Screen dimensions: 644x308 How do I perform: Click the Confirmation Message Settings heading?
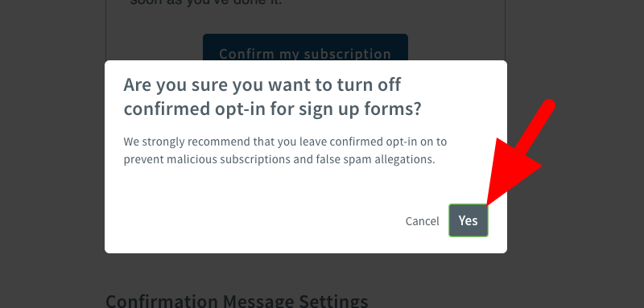pyautogui.click(x=237, y=301)
